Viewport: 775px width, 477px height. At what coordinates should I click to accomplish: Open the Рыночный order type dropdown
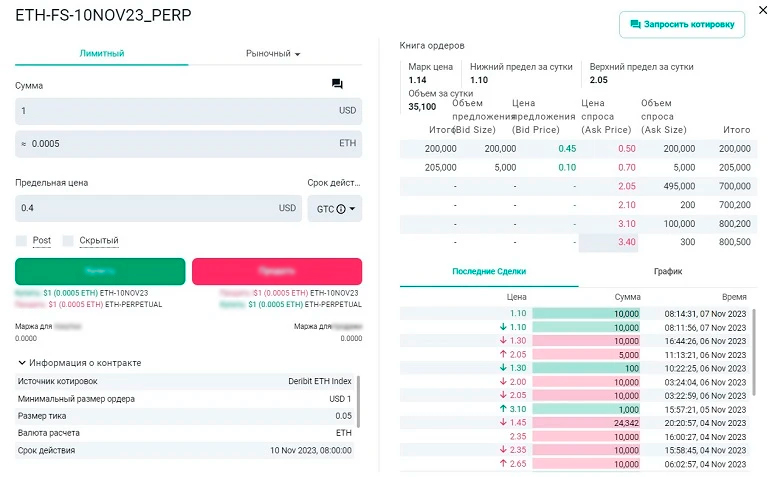pyautogui.click(x=274, y=53)
